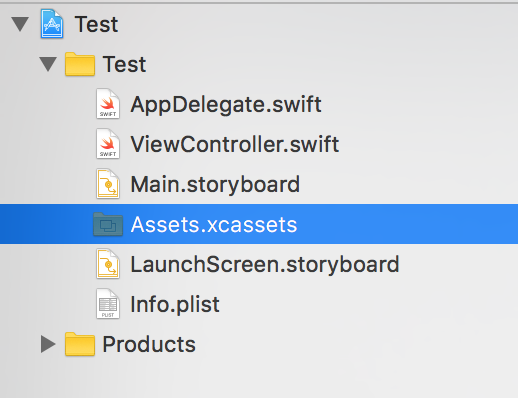This screenshot has height=398, width=518.
Task: Select Main.storyboard file name
Action: pyautogui.click(x=215, y=184)
